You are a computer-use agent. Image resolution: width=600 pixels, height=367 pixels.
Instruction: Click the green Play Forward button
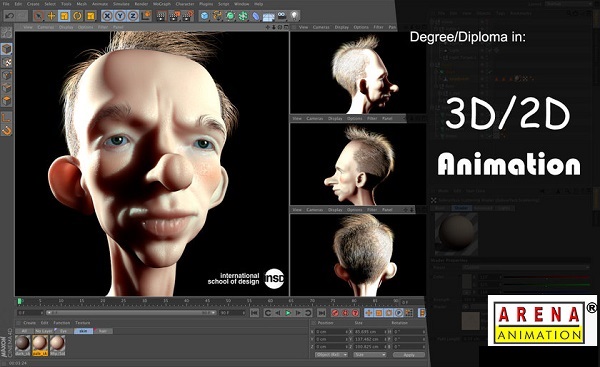[x=288, y=313]
